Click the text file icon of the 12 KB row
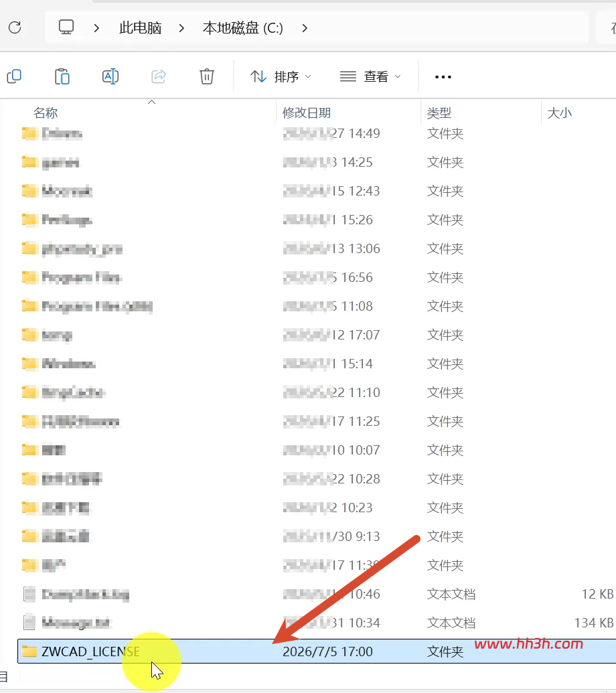616x693 pixels. coord(29,594)
